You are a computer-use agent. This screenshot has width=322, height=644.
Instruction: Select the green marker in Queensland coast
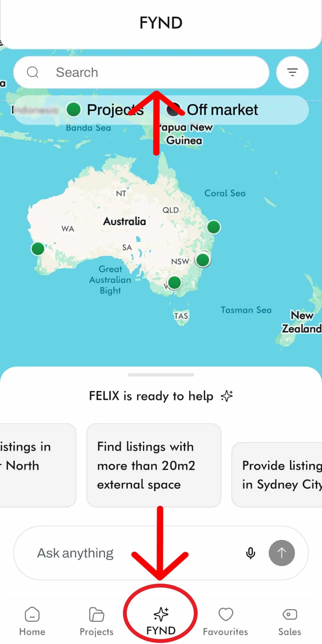213,227
